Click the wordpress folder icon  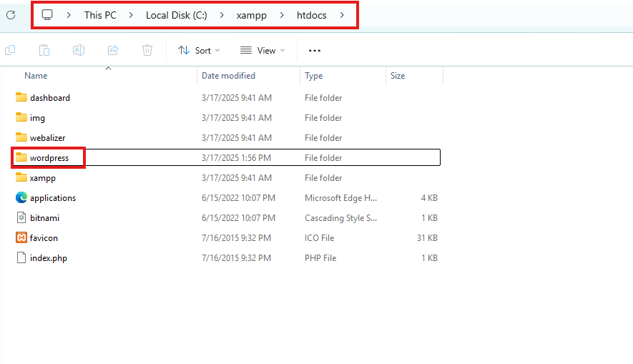21,157
